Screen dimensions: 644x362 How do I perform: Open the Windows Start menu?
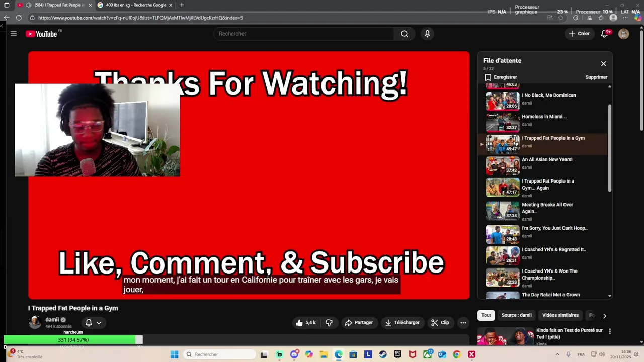(x=174, y=354)
